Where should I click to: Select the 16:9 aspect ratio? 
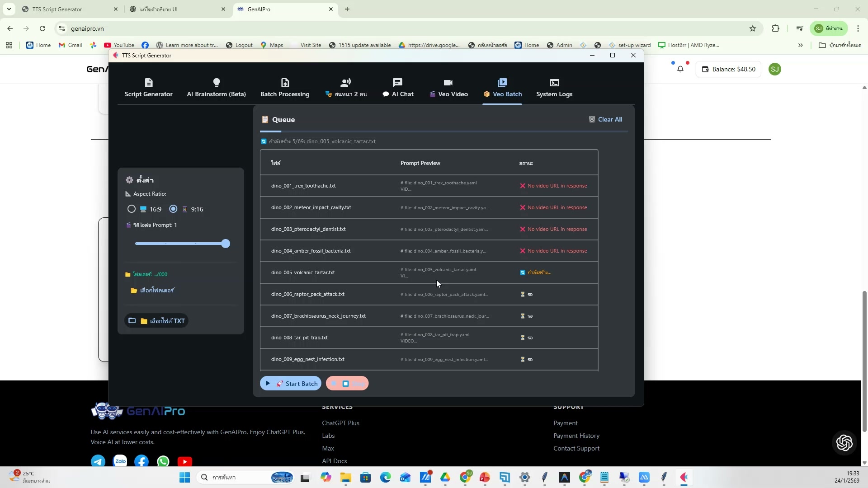tap(132, 209)
